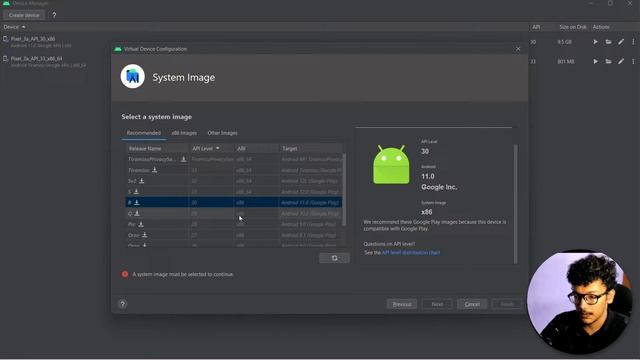
Task: Click the Release Name column header
Action: click(157, 149)
